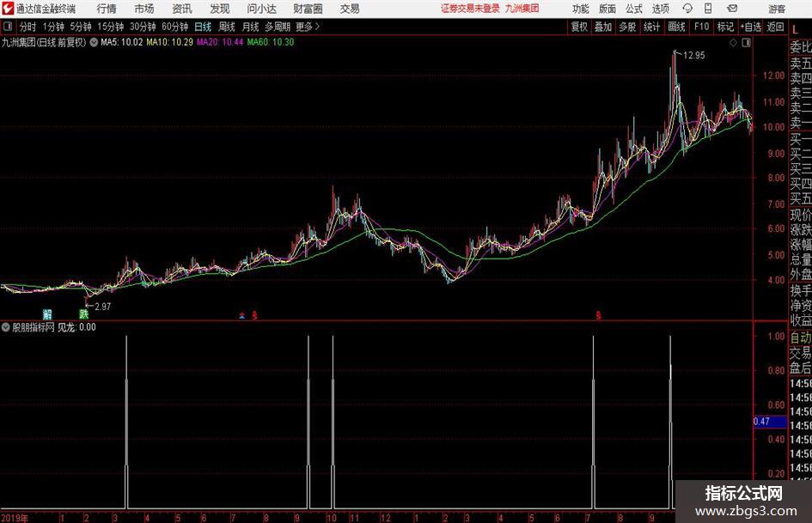Click 证券交易未登录 login link
This screenshot has height=523, width=812.
470,9
